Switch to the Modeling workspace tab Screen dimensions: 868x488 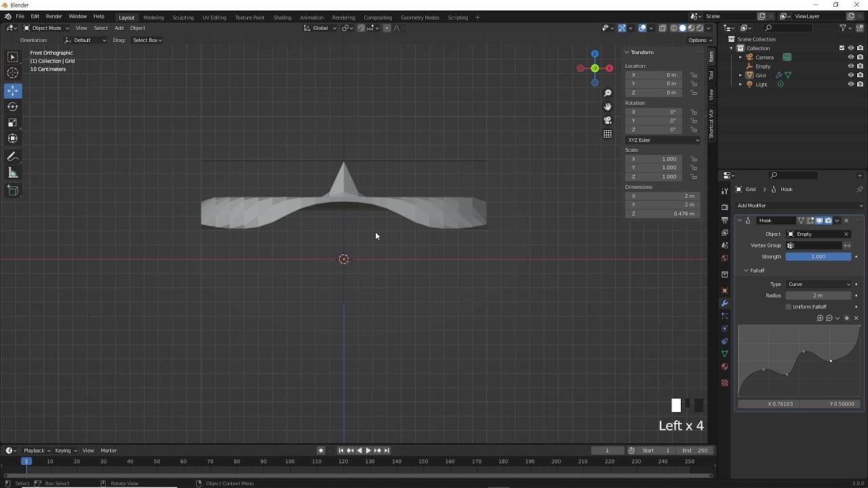point(153,18)
